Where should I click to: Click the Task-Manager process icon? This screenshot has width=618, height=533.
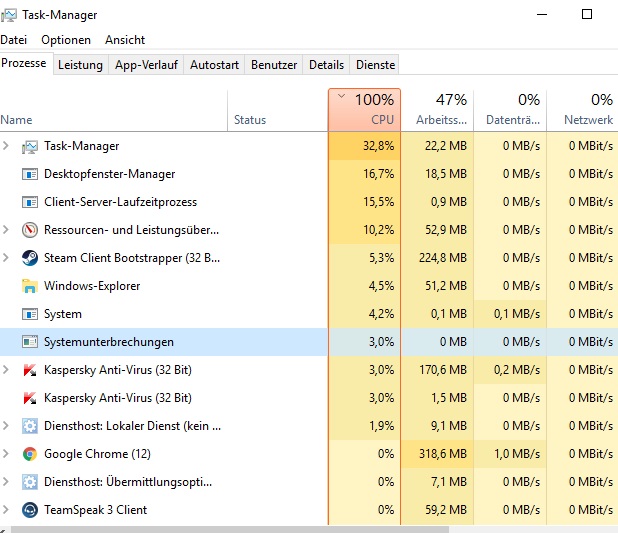[x=29, y=146]
